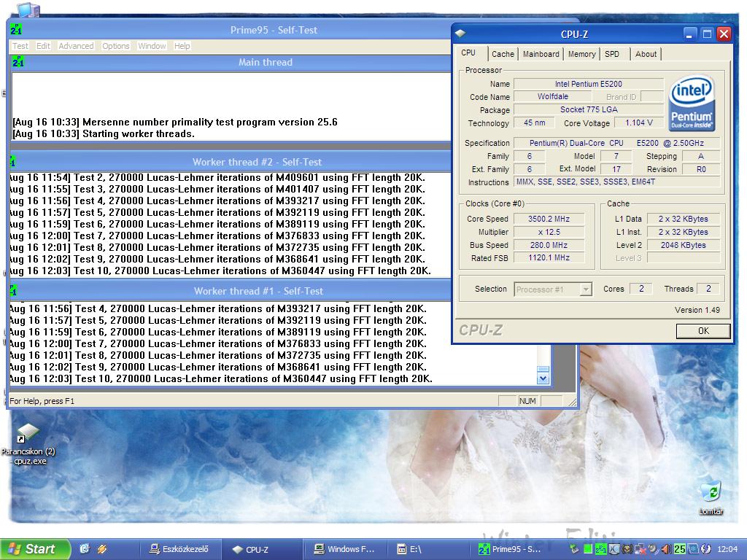Switch to CPU-Z taskbar button

[x=260, y=549]
